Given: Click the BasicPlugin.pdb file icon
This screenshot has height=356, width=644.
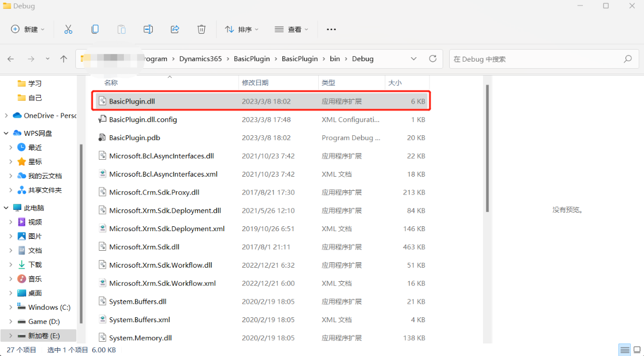Looking at the screenshot, I should pos(102,138).
